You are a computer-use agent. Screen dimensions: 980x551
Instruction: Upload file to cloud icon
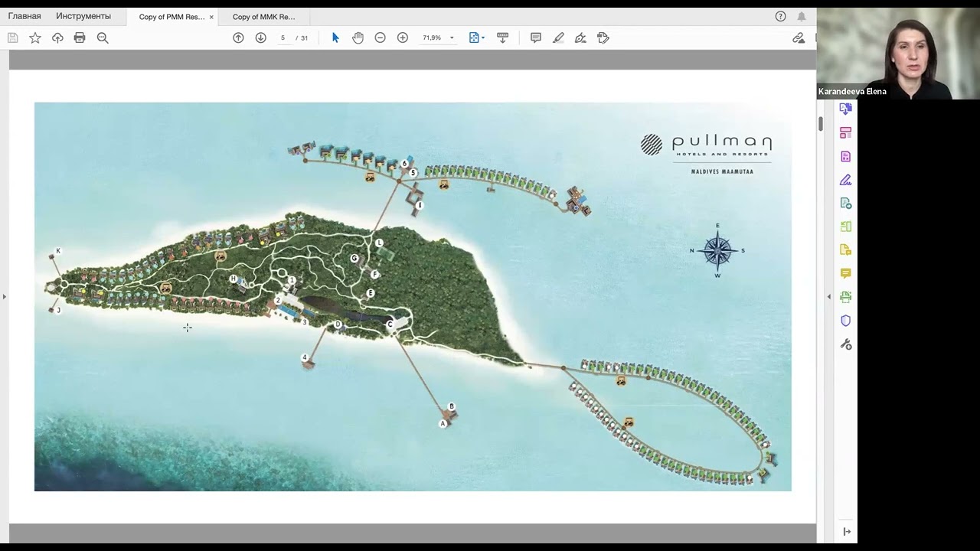[x=57, y=37]
